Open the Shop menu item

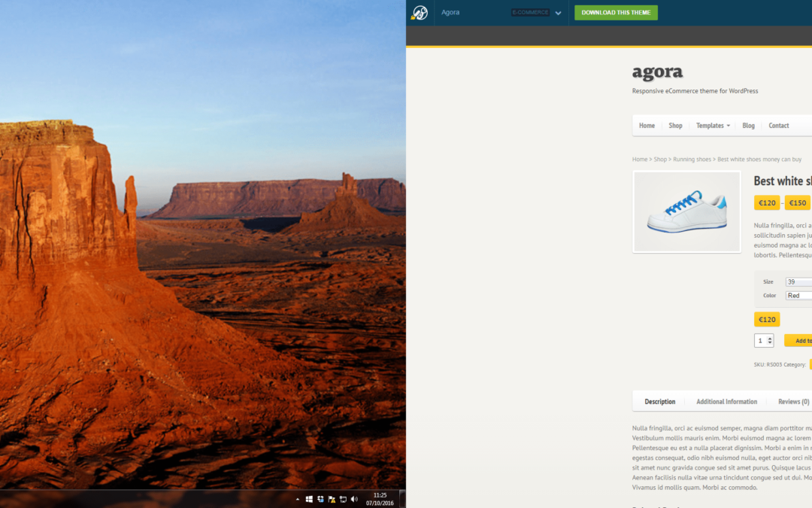pos(675,126)
